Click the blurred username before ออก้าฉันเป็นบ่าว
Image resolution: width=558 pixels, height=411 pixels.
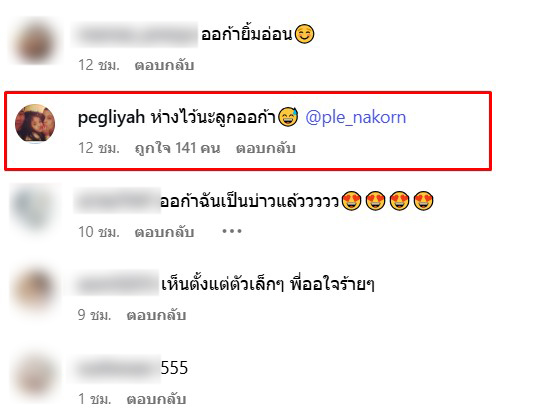(117, 201)
